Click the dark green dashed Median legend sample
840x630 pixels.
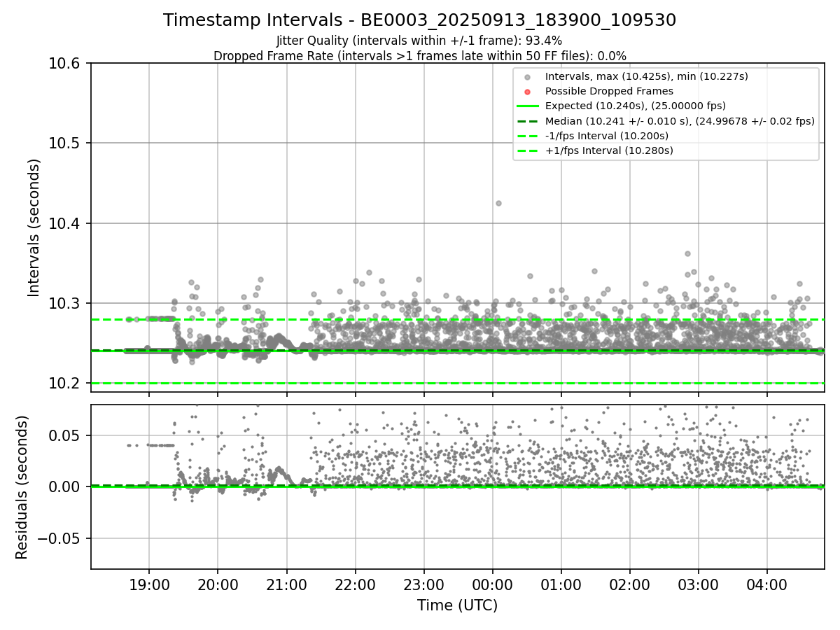point(528,121)
